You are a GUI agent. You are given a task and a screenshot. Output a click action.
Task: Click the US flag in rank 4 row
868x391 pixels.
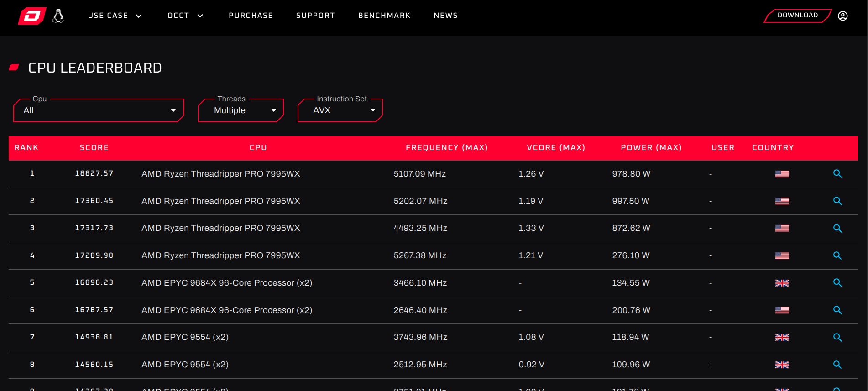pos(782,255)
